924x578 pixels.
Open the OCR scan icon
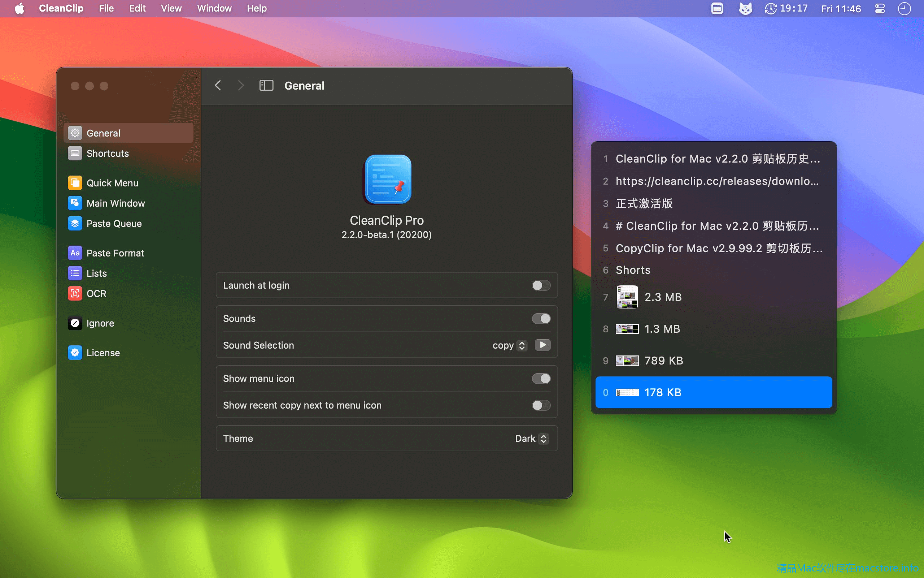pyautogui.click(x=75, y=293)
